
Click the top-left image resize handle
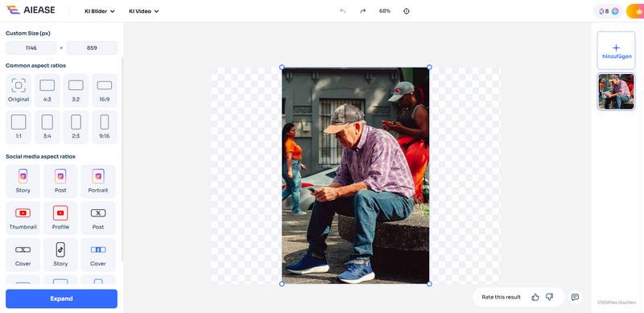pos(282,67)
